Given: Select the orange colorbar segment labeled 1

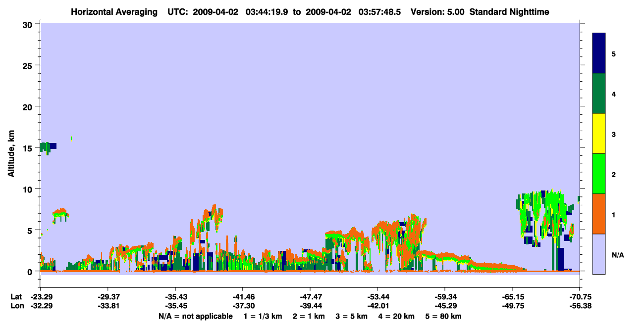Looking at the screenshot, I should point(599,214).
